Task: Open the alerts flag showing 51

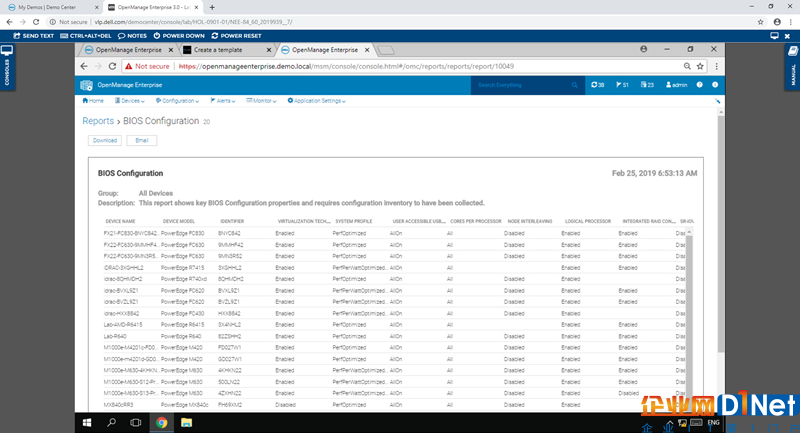Action: [622, 85]
